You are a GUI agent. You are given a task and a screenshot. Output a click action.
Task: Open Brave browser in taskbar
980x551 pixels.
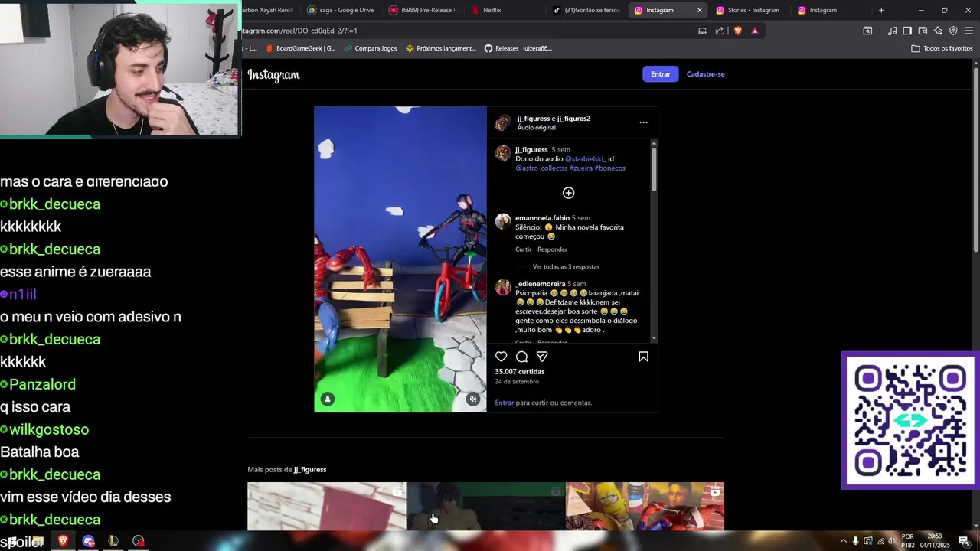[x=64, y=541]
